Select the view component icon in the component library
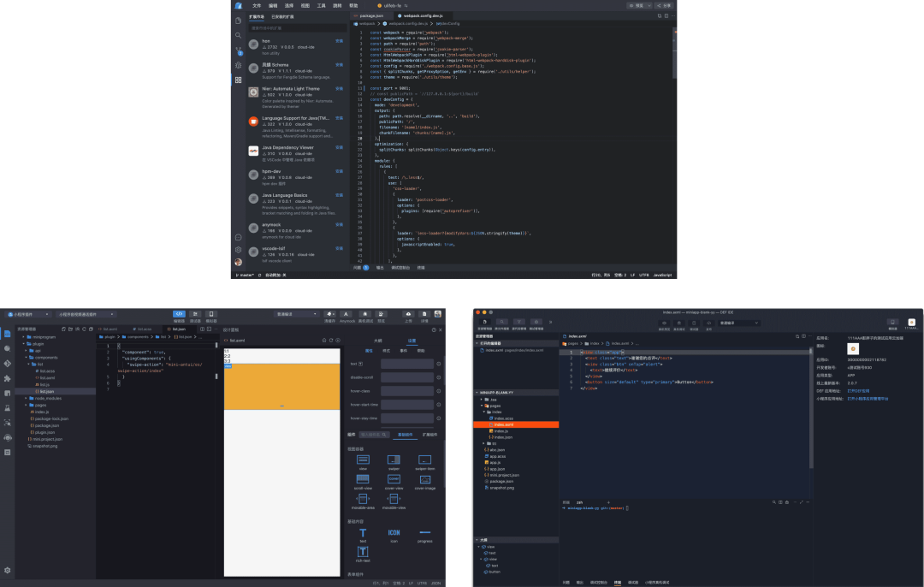This screenshot has height=587, width=924. tap(363, 460)
